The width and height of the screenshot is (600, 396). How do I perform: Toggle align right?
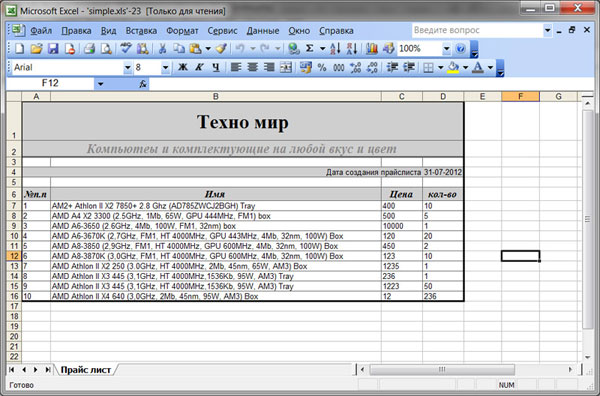coord(269,68)
